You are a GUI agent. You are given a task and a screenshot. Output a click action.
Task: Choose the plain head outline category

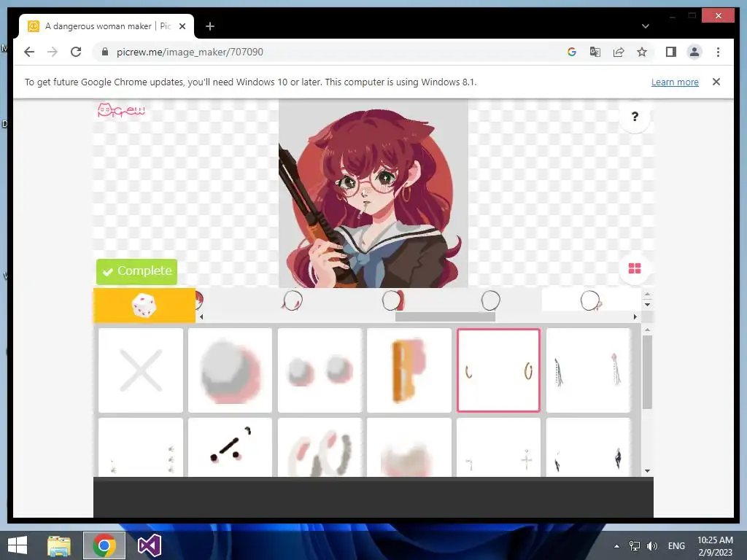point(491,300)
